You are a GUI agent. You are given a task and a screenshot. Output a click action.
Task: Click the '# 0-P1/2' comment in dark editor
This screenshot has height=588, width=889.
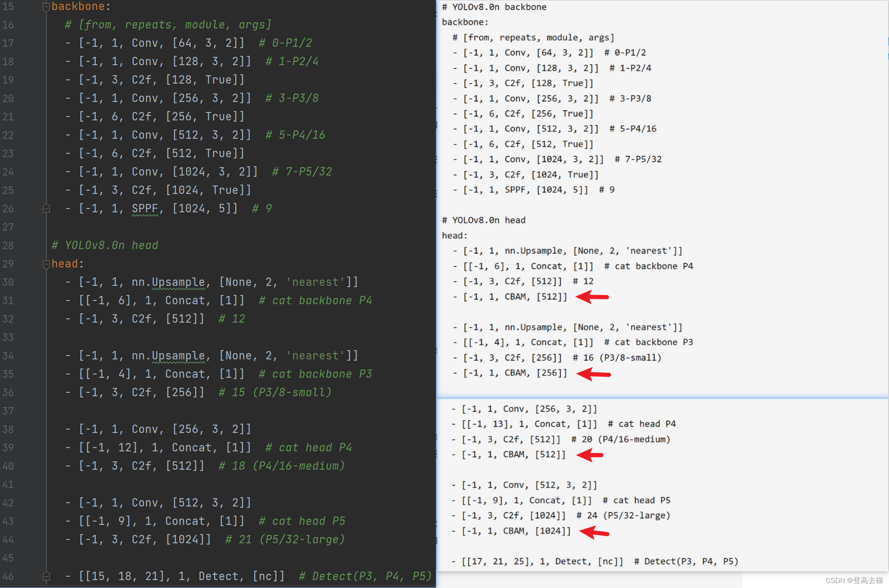pos(285,43)
